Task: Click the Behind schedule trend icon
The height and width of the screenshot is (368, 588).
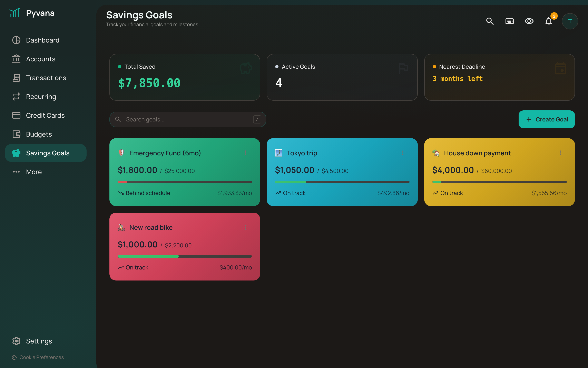Action: tap(121, 193)
